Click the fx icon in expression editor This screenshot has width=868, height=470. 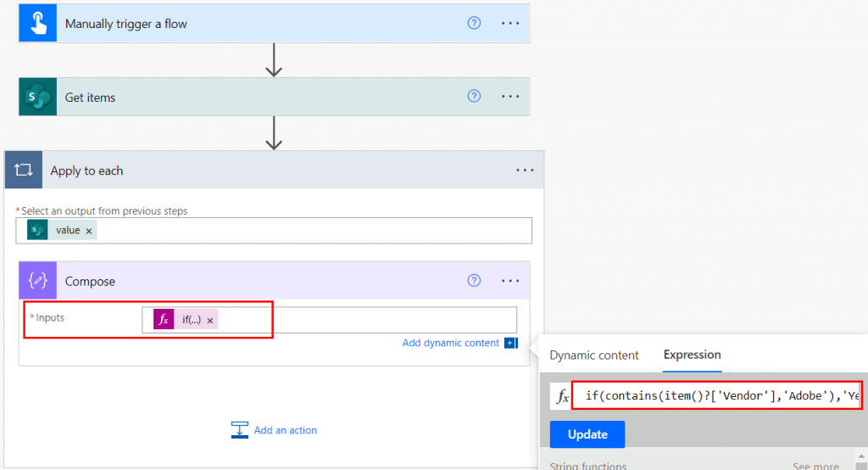[563, 395]
